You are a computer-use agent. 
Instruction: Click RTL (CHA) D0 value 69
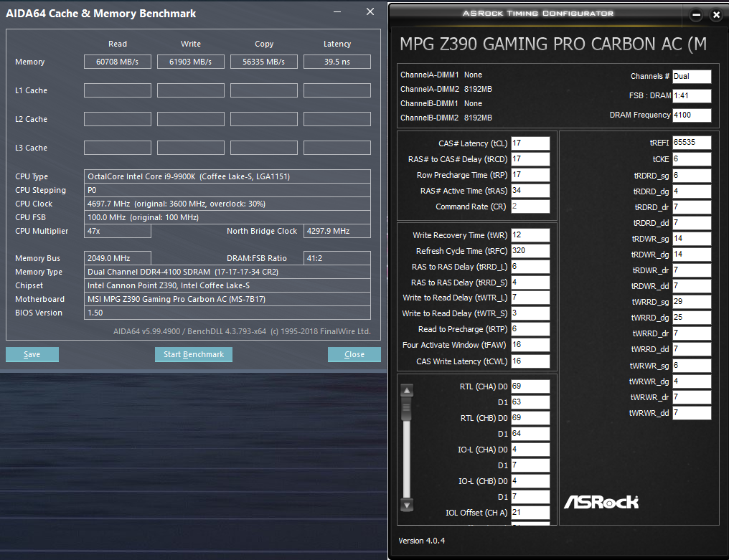pyautogui.click(x=530, y=386)
